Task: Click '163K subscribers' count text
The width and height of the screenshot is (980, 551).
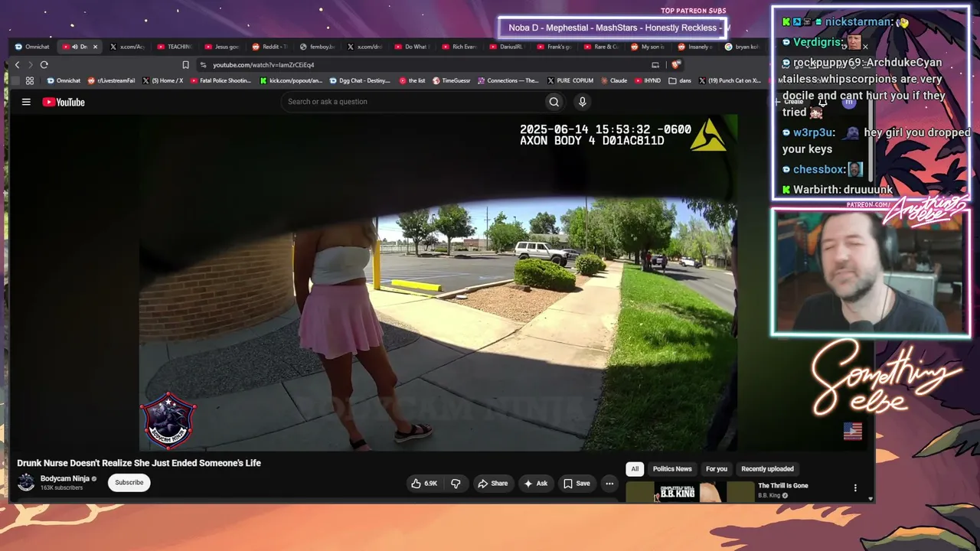Action: (61, 488)
